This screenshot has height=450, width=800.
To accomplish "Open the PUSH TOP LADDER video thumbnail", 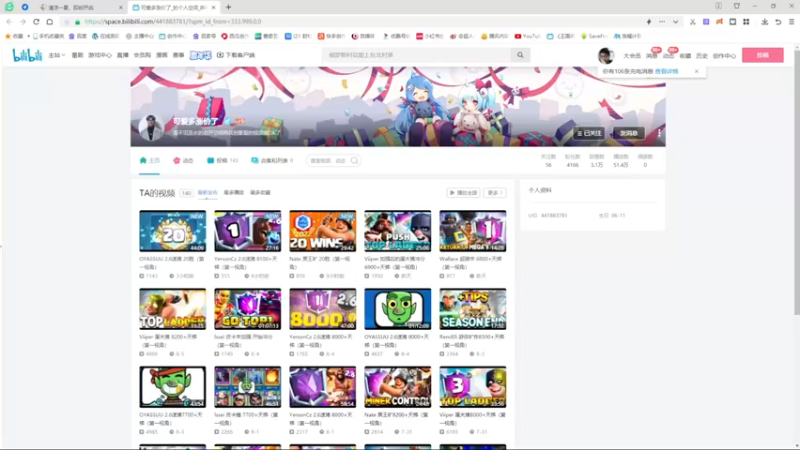I will point(397,231).
